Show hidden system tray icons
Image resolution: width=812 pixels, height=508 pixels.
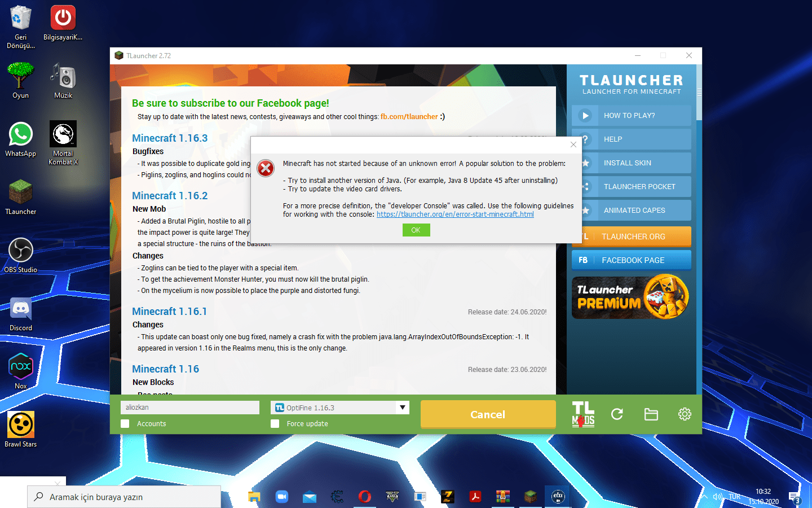click(704, 497)
